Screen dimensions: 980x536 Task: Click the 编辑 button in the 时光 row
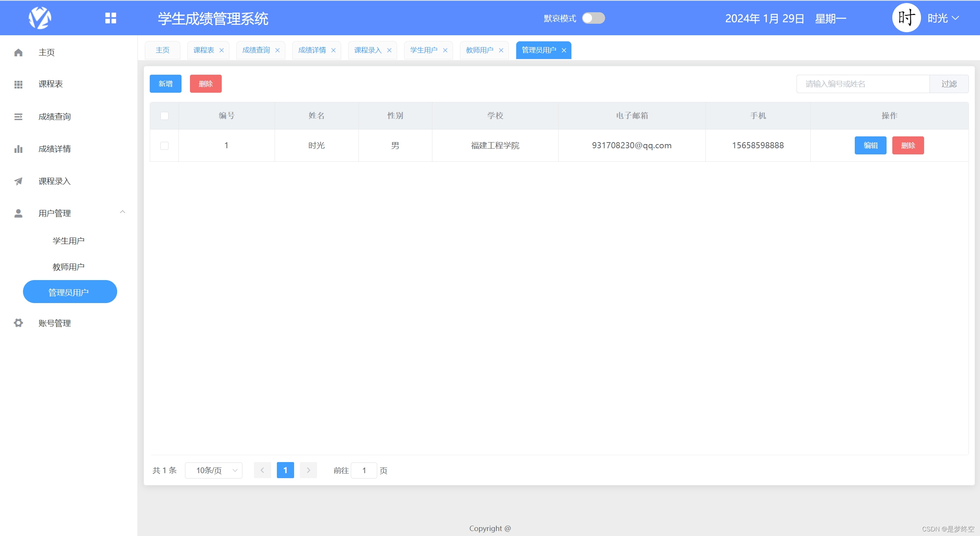(870, 146)
